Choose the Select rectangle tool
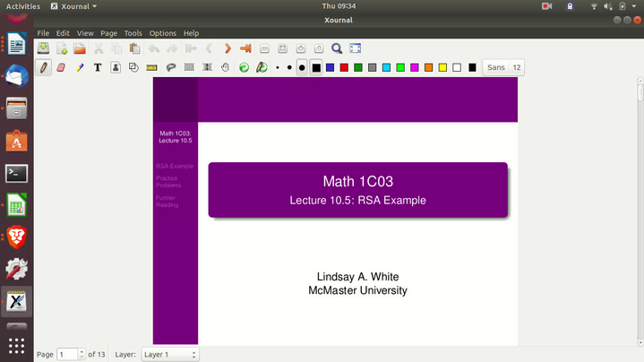This screenshot has width=644, height=362. (189, 67)
